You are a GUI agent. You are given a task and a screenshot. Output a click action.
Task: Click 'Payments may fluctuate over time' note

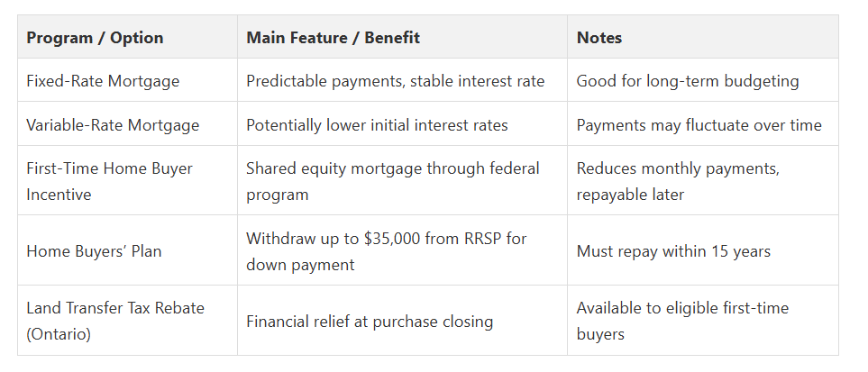(699, 124)
